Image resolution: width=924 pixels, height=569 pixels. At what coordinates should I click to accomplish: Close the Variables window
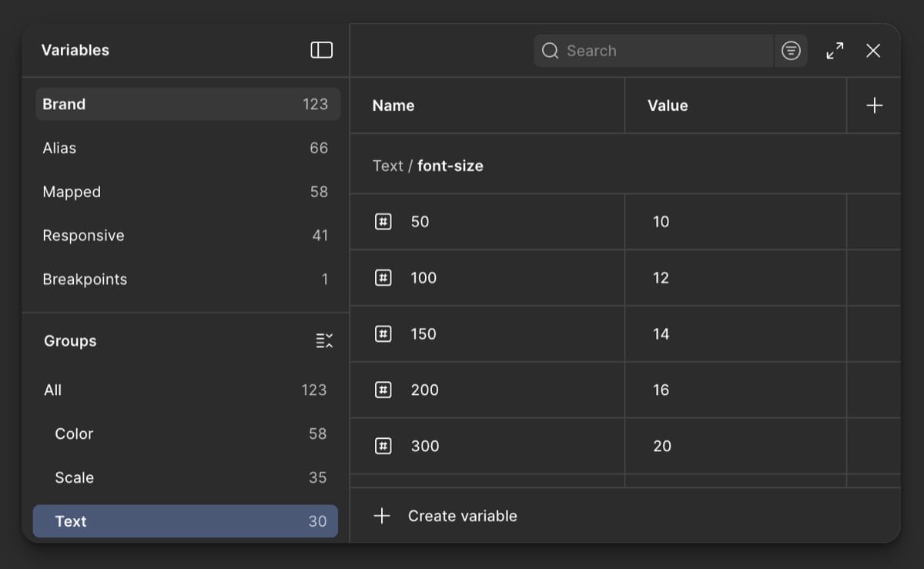[x=873, y=51]
